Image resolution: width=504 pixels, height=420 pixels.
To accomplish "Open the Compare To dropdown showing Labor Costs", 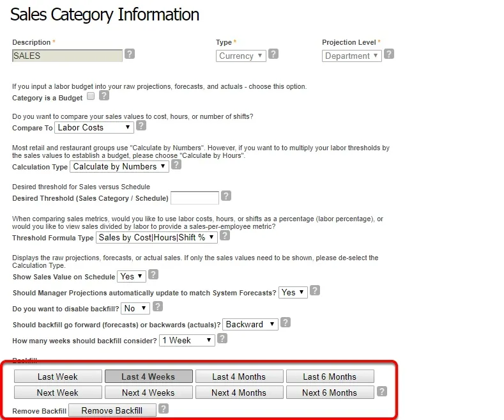I will (x=94, y=128).
